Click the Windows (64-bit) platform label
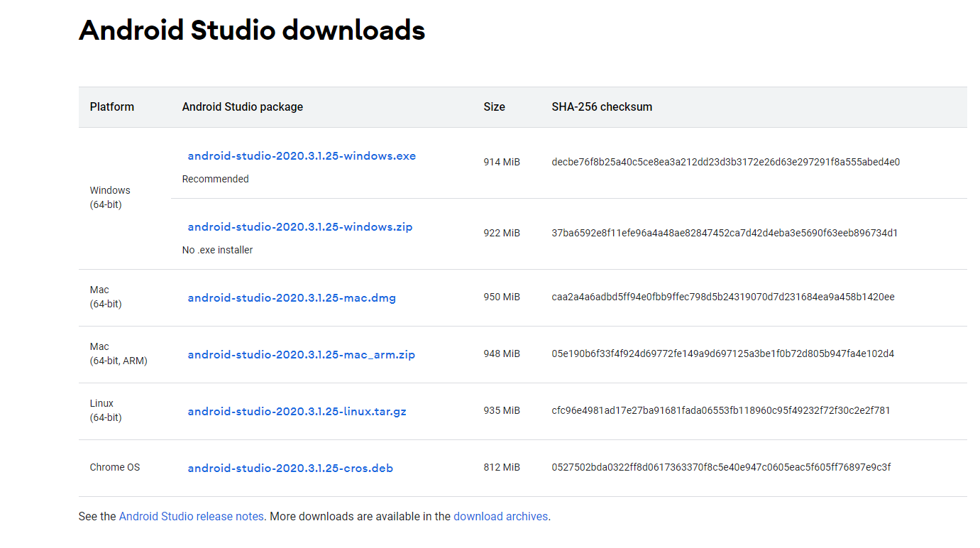Viewport: 980px width, 548px height. (110, 197)
